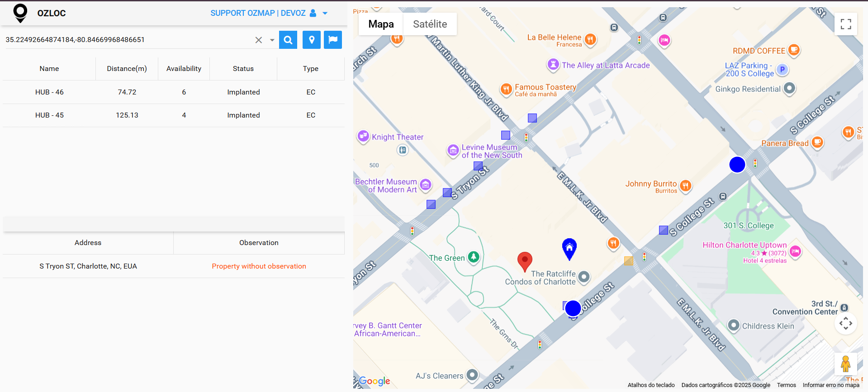The height and width of the screenshot is (392, 868).
Task: Click the S Tryon ST address text
Action: pyautogui.click(x=88, y=266)
